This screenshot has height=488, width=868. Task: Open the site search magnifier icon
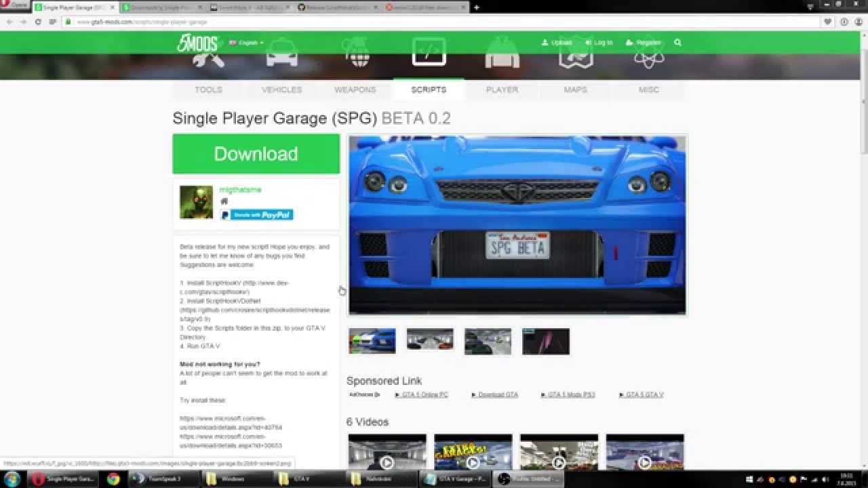point(677,43)
